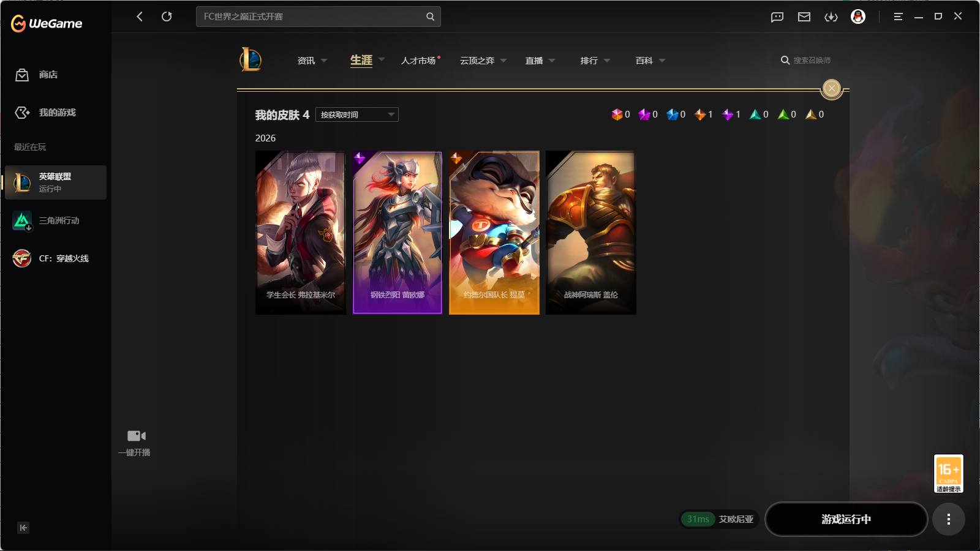Expand the 直播 dropdown arrow
Viewport: 980px width, 551px height.
tap(552, 61)
